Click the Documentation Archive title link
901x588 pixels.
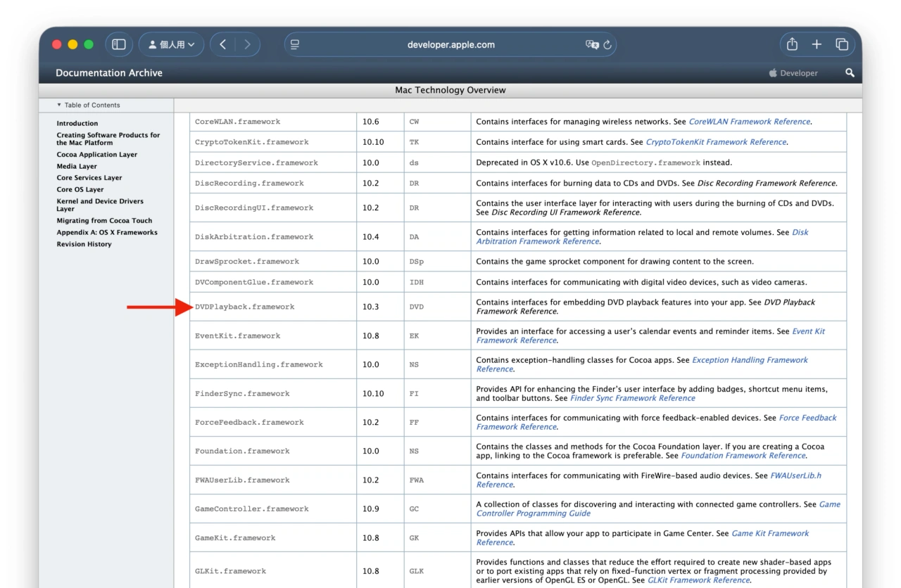point(109,73)
